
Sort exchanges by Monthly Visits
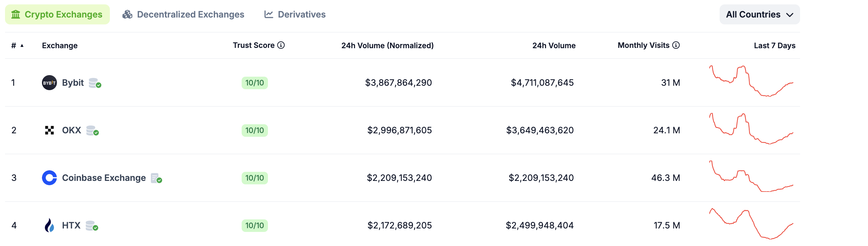coord(645,45)
